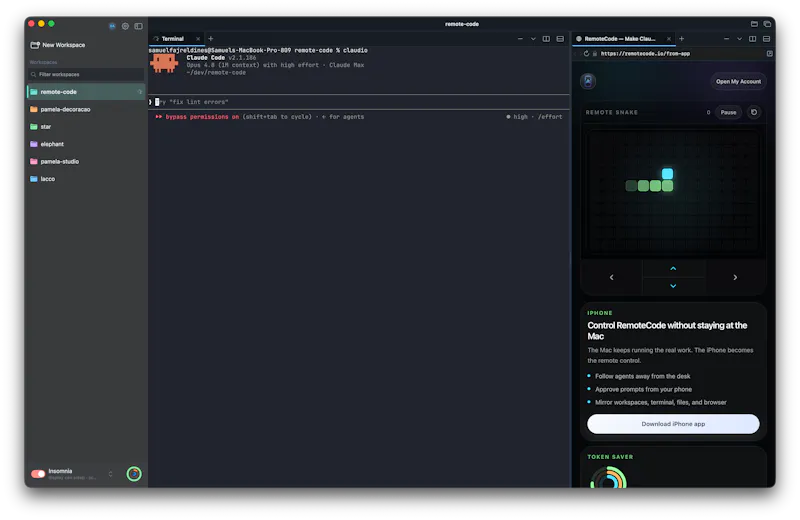The height and width of the screenshot is (520, 800).
Task: Click 'Follow agents away from the desk'
Action: pyautogui.click(x=642, y=377)
